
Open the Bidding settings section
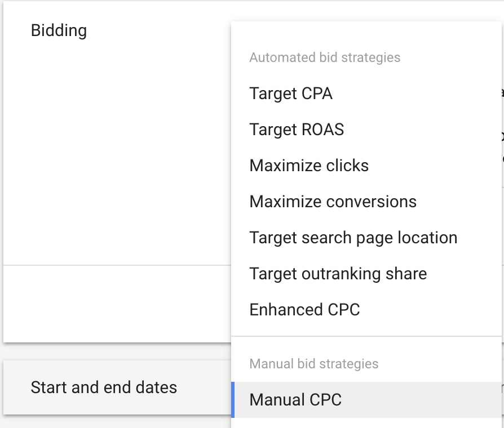[59, 30]
